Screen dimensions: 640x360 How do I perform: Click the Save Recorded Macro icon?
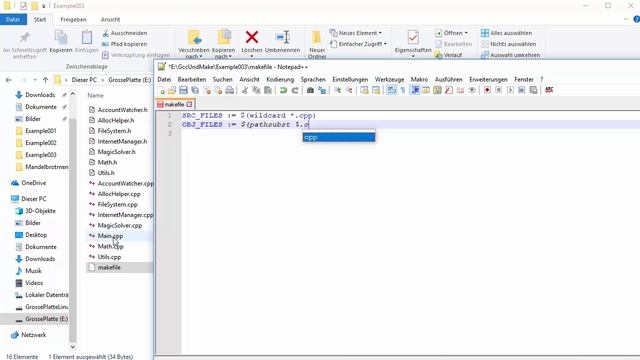click(x=533, y=90)
